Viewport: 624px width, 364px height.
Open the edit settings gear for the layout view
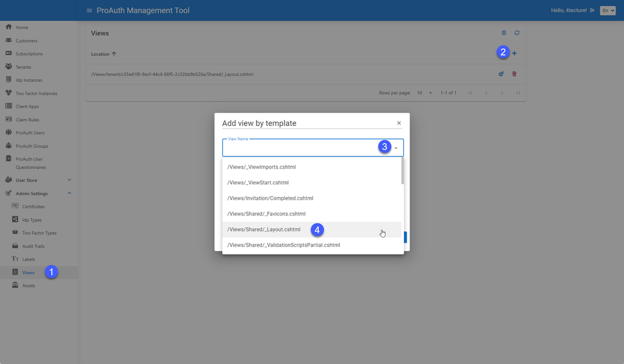point(501,74)
